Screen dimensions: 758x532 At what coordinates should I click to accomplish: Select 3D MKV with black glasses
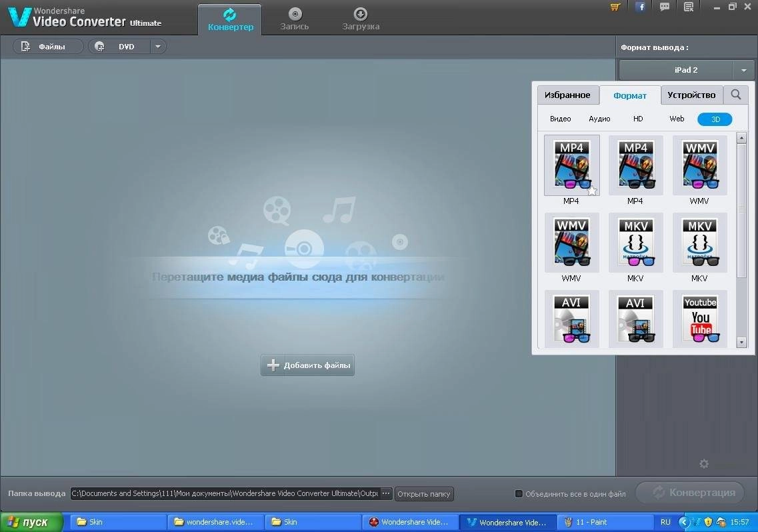699,243
